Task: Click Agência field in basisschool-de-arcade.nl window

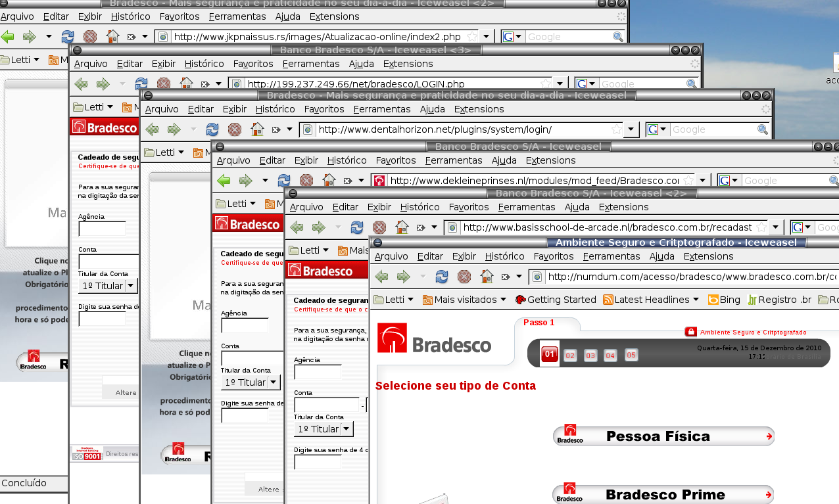Action: click(x=318, y=372)
